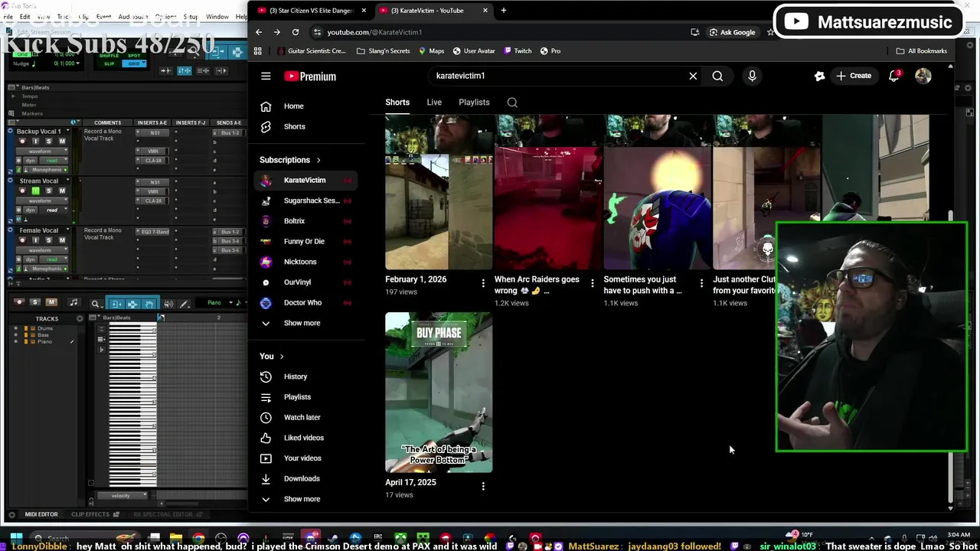Open the velocity lane selector dropdown
980x551 pixels.
(x=121, y=496)
